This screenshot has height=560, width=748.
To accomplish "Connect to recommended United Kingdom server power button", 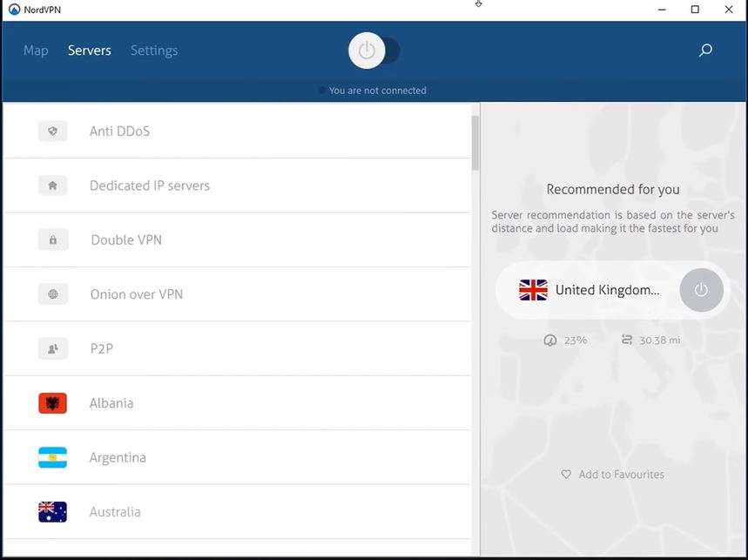I will (701, 290).
